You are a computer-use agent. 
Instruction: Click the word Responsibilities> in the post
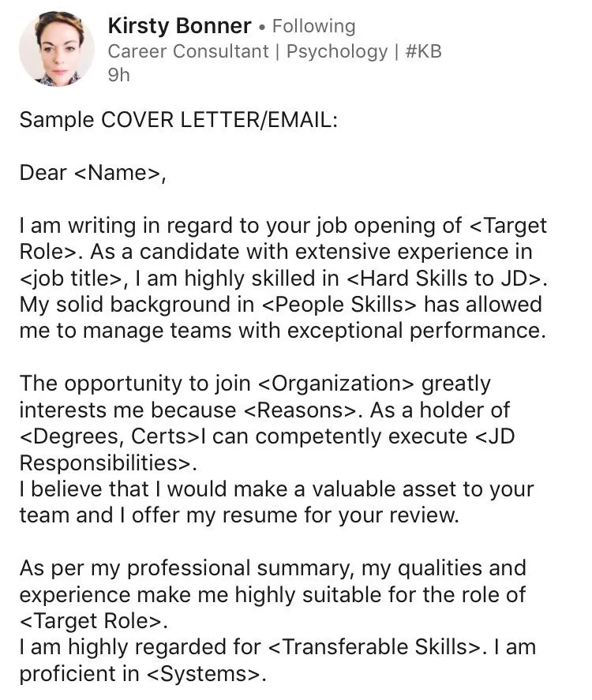(x=103, y=462)
